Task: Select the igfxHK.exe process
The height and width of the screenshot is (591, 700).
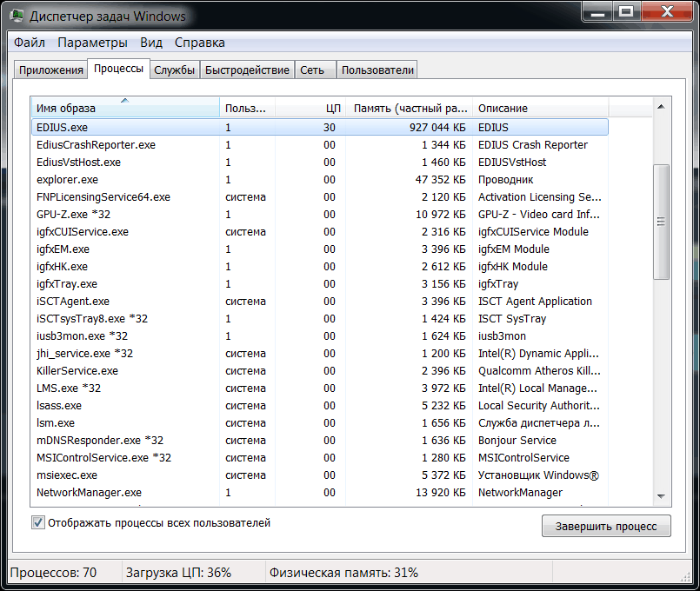Action: click(320, 267)
